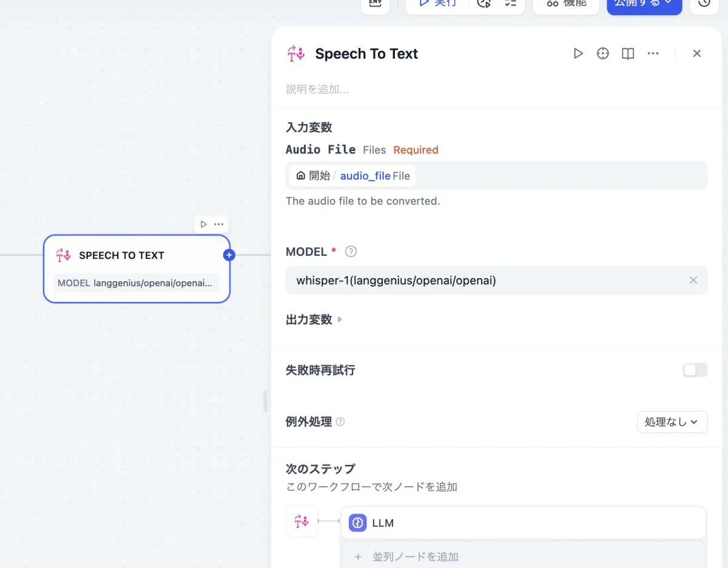
Task: Open the help book icon in panel header
Action: (x=628, y=54)
